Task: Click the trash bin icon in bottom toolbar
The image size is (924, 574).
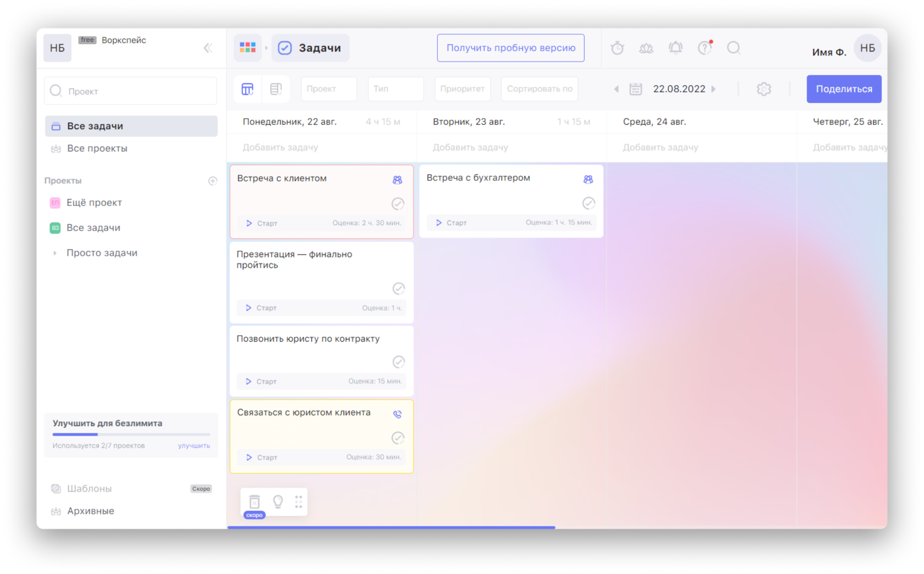Action: tap(254, 501)
